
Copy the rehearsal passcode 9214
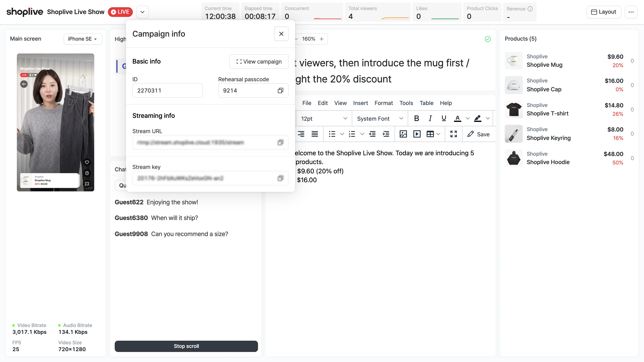[280, 90]
